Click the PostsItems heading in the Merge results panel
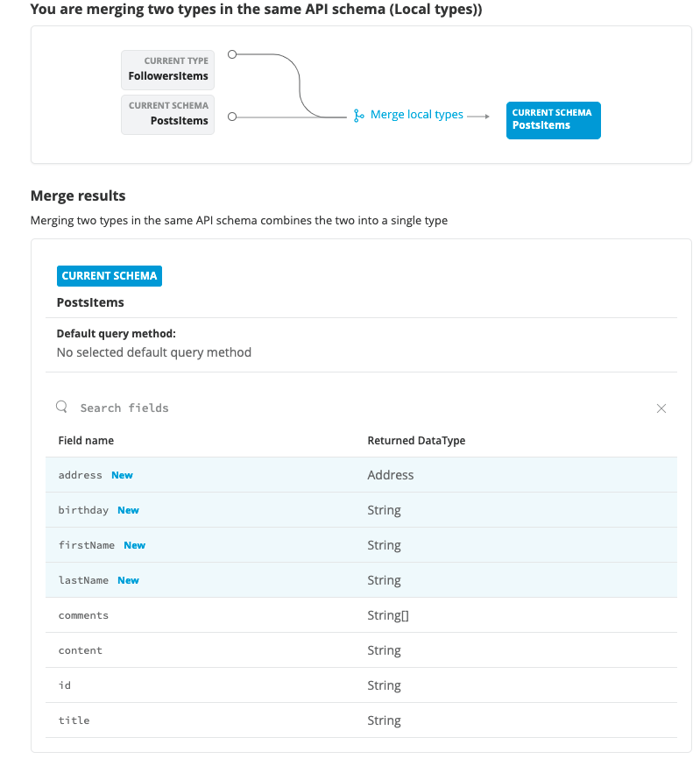 pyautogui.click(x=90, y=302)
